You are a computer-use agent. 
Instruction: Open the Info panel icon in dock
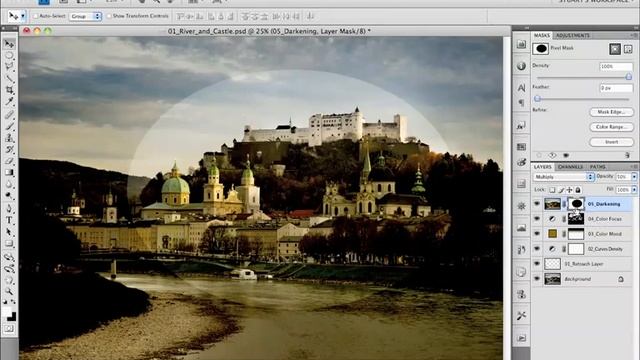pyautogui.click(x=521, y=66)
